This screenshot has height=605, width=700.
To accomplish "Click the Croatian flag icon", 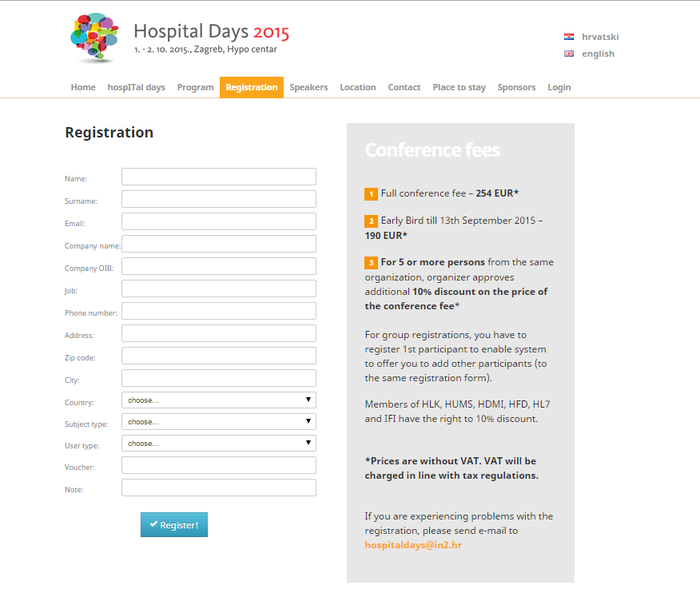I will [569, 37].
